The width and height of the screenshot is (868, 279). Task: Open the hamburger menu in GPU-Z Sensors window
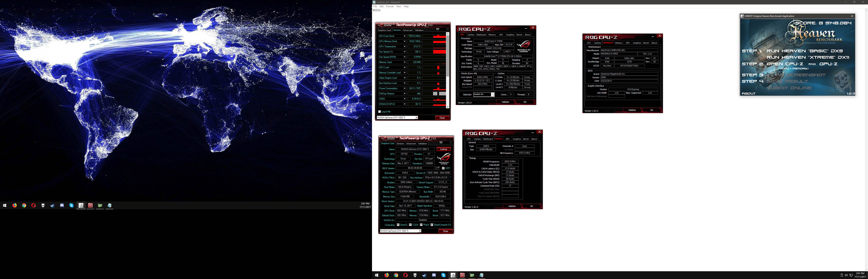tap(448, 29)
